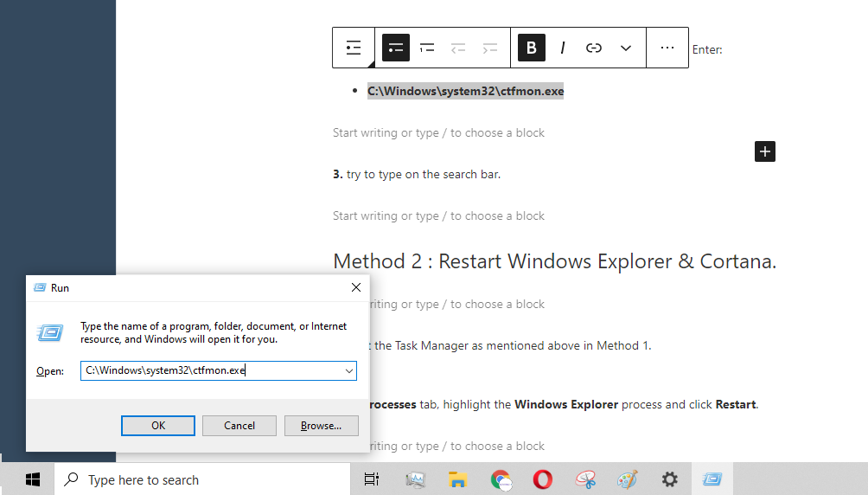Open more rich text controls chevron
Viewport: 868px width, 495px height.
(626, 48)
